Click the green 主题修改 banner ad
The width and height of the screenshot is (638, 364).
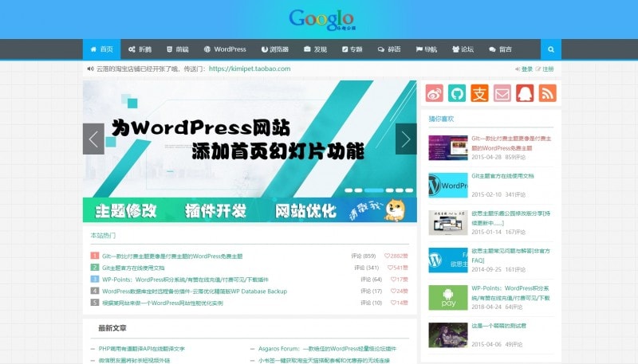[250, 210]
